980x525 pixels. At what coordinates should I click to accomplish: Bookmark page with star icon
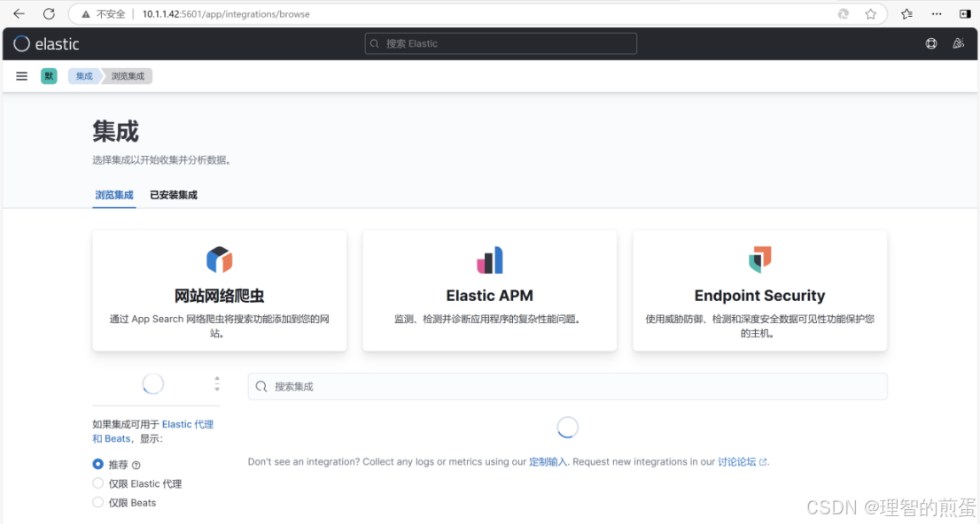[871, 14]
